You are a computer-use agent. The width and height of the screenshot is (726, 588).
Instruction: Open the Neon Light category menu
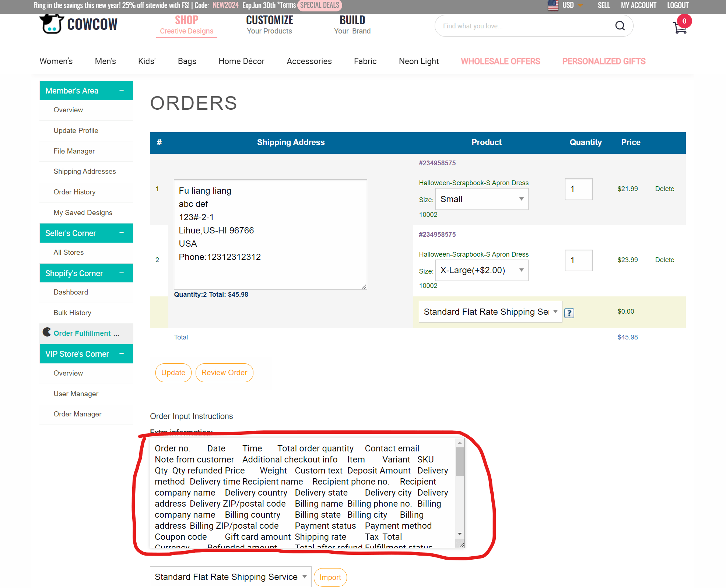click(419, 61)
